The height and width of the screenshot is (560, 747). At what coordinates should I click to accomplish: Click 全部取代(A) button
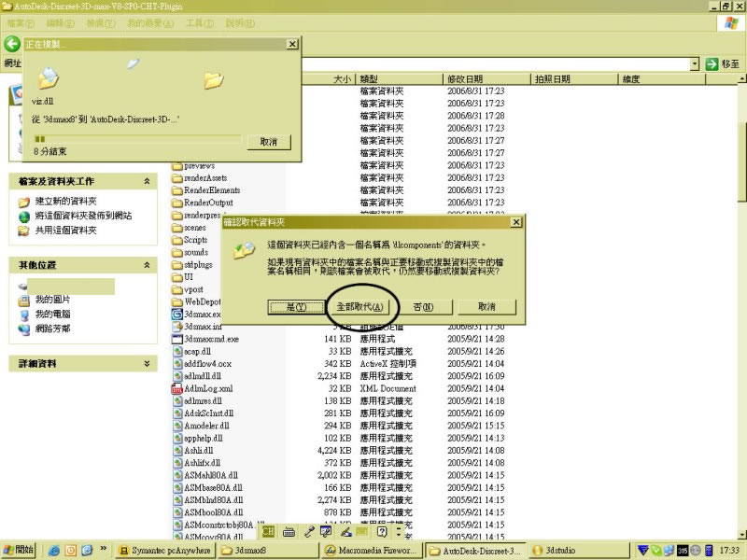tap(359, 307)
